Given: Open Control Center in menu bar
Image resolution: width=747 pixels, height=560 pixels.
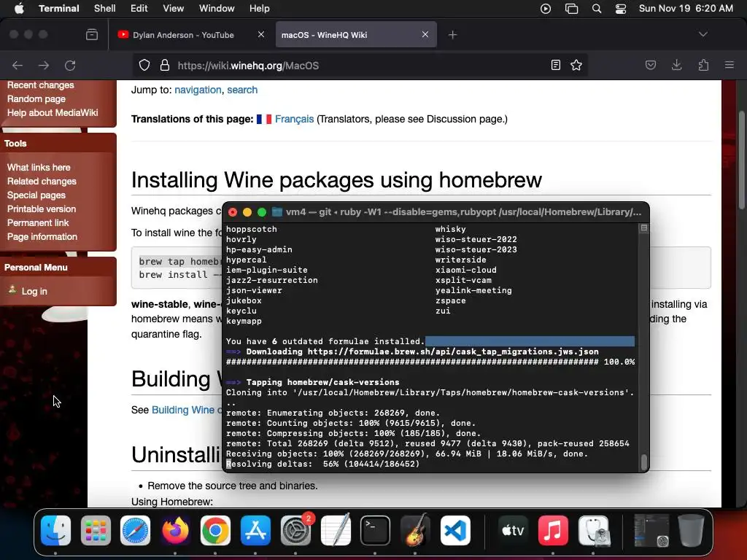Looking at the screenshot, I should point(621,9).
